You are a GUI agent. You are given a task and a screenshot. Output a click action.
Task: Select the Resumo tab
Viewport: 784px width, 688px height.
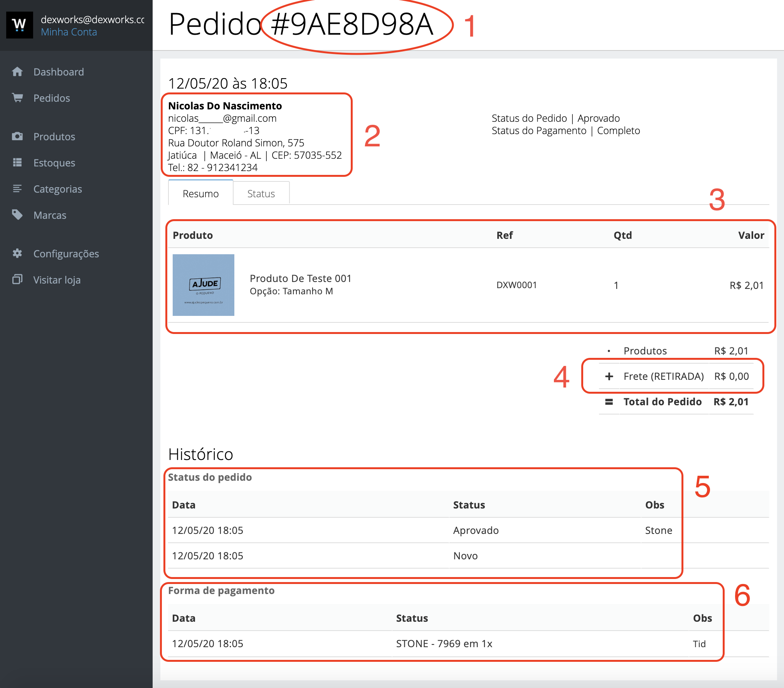click(x=200, y=194)
